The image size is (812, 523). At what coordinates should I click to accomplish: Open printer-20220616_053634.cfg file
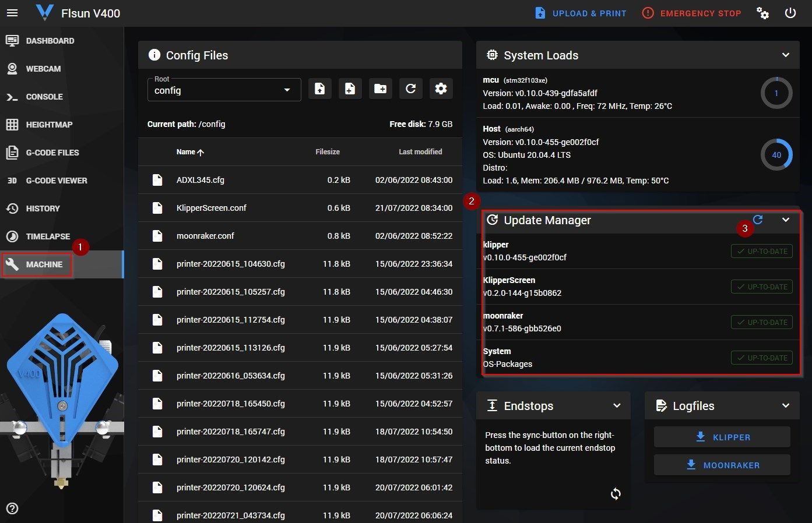pyautogui.click(x=300, y=376)
